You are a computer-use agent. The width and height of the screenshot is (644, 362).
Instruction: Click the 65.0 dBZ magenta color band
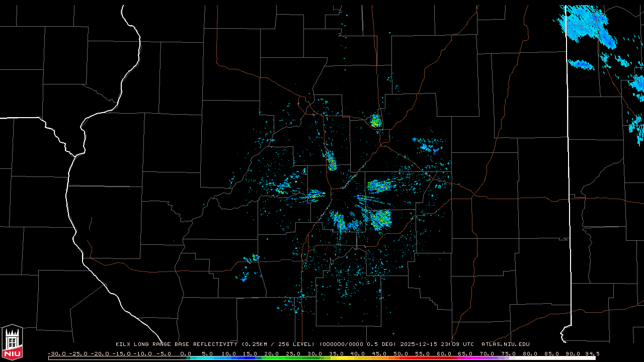[465, 358]
